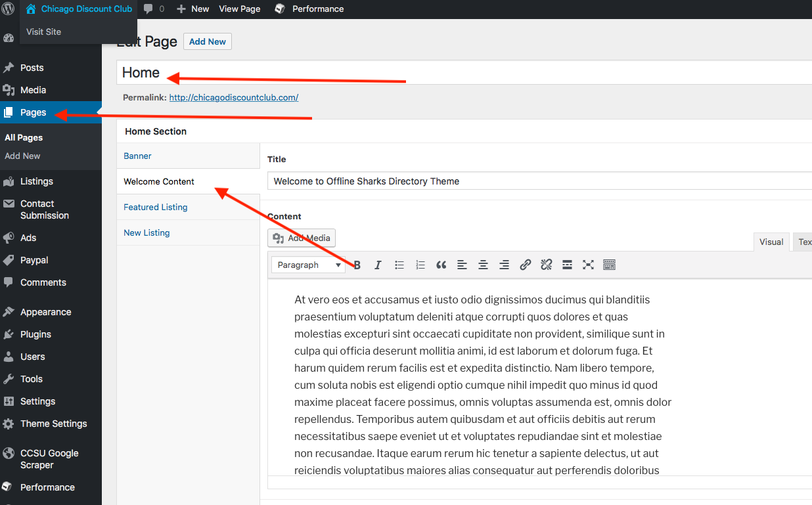Toggle the editor toolbar kitchen sink
Image resolution: width=812 pixels, height=505 pixels.
tap(609, 265)
